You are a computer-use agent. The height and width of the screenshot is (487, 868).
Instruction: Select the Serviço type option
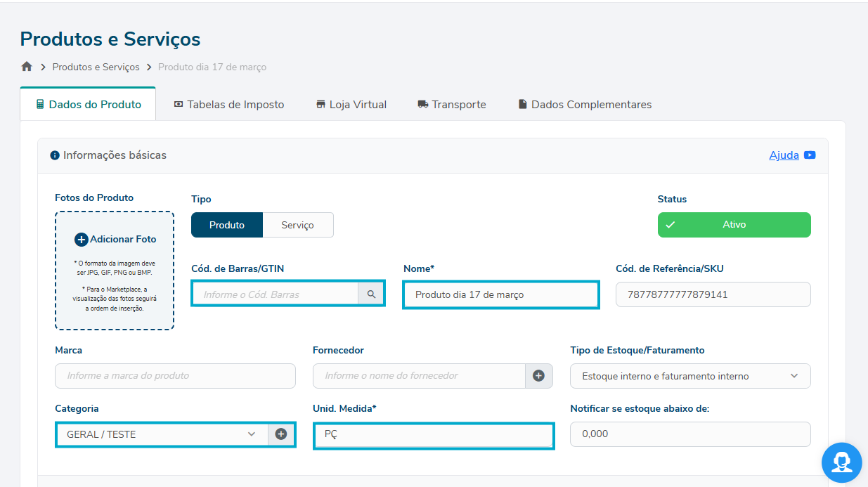click(x=297, y=225)
